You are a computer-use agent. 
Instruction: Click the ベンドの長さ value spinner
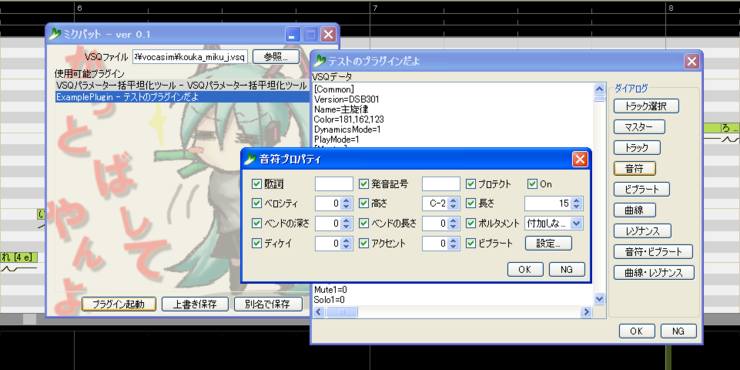pyautogui.click(x=441, y=223)
